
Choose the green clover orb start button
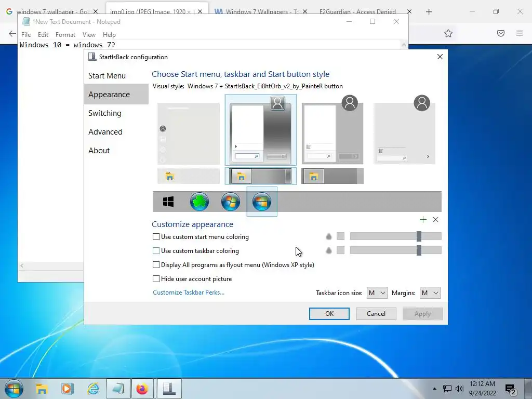coord(199,202)
